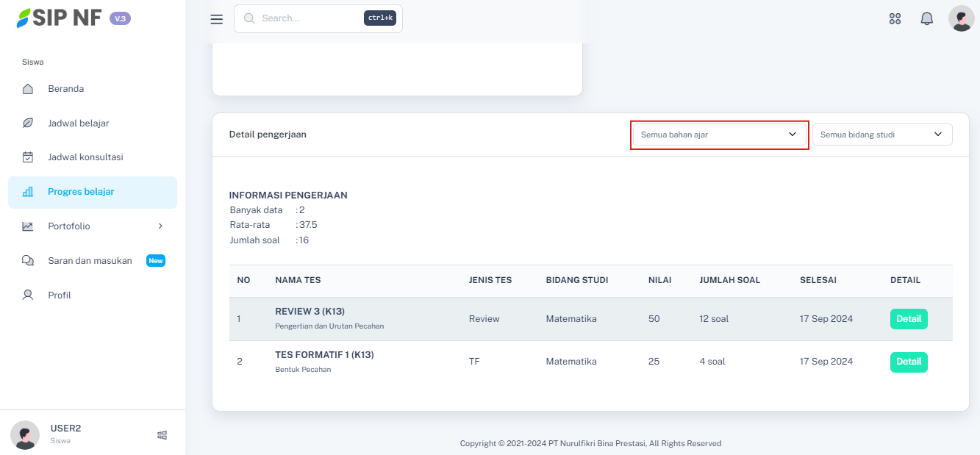Click the user avatar in top bar

[x=961, y=19]
